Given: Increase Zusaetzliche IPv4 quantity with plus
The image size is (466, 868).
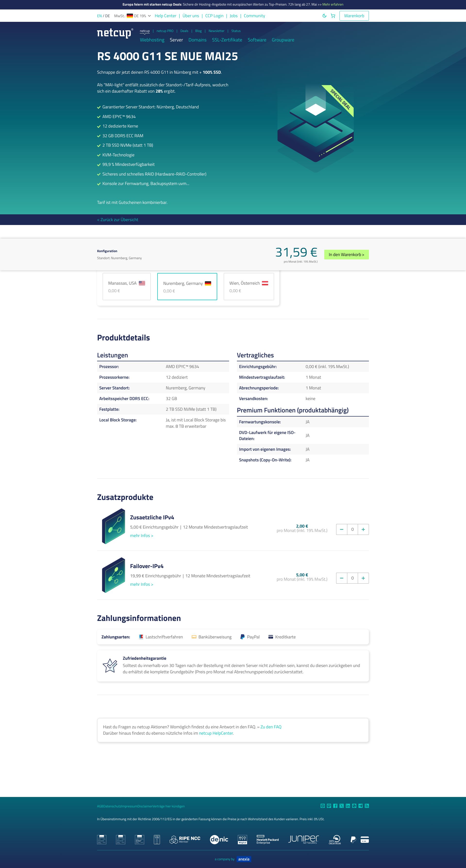Looking at the screenshot, I should (x=363, y=529).
